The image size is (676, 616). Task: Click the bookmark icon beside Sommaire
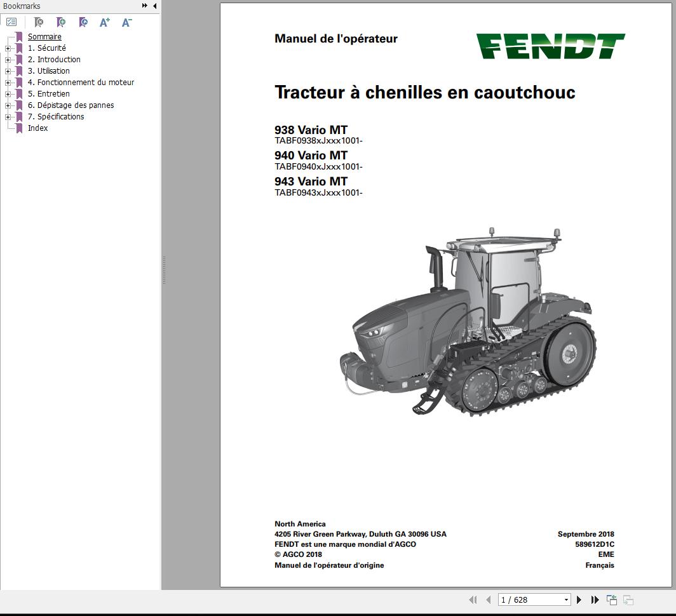pyautogui.click(x=19, y=37)
